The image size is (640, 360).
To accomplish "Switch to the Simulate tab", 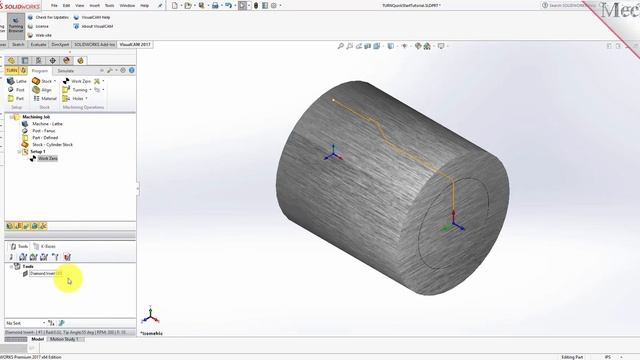I will coord(66,71).
